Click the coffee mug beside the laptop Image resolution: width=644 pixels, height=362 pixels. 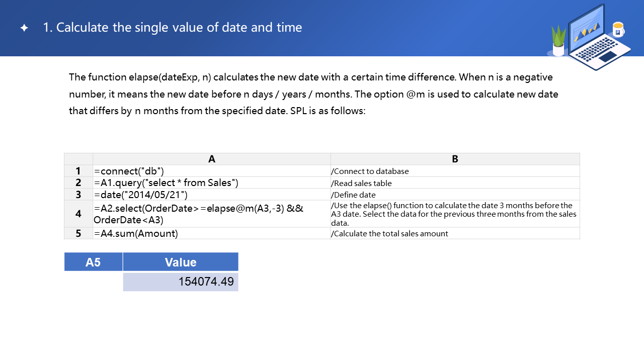(x=618, y=30)
